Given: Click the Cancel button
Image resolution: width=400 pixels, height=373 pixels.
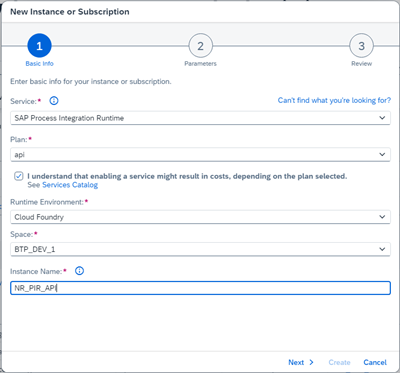Looking at the screenshot, I should coord(375,362).
